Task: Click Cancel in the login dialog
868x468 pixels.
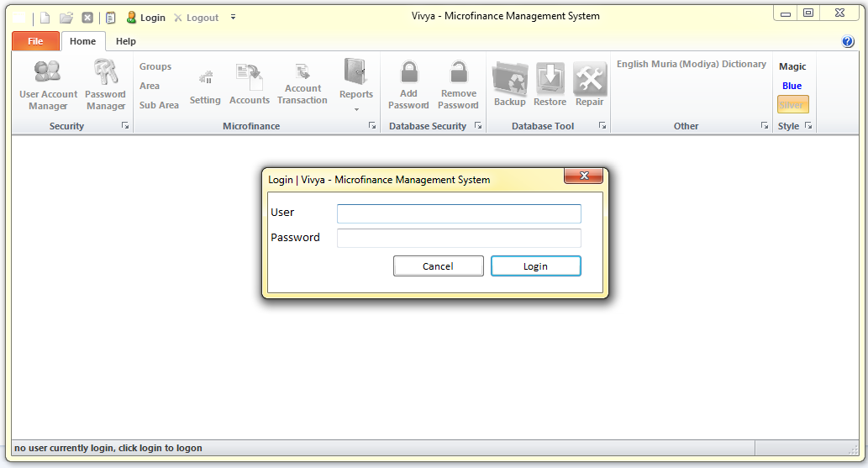Action: pyautogui.click(x=438, y=266)
